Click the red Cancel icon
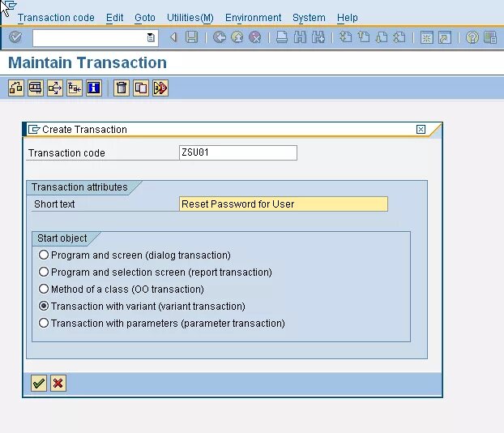Viewport: 504px width, 433px height. [255, 37]
